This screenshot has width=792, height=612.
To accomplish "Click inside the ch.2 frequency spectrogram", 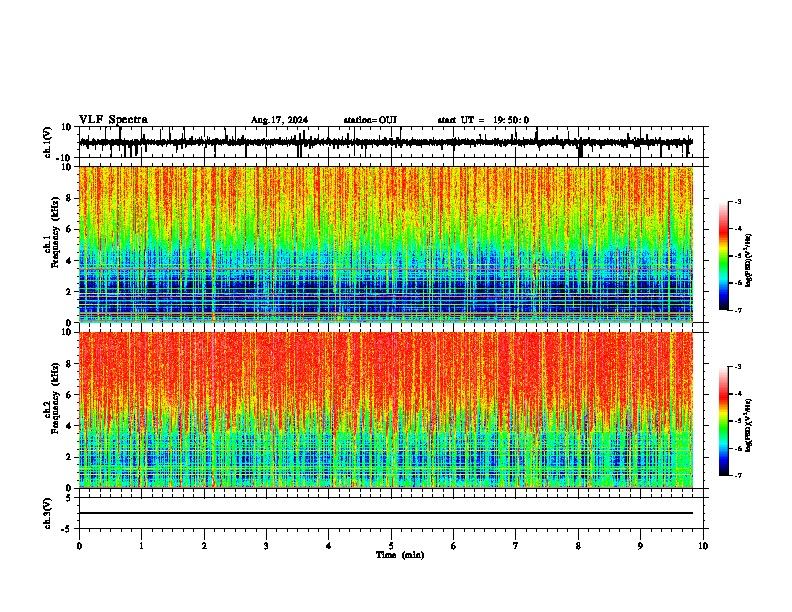I will coord(386,410).
